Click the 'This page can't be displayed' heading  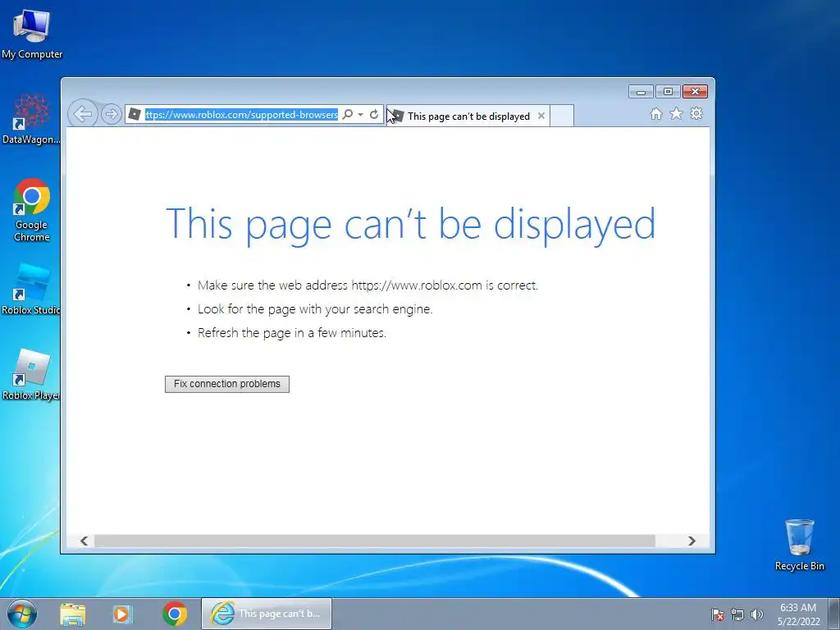coord(411,225)
